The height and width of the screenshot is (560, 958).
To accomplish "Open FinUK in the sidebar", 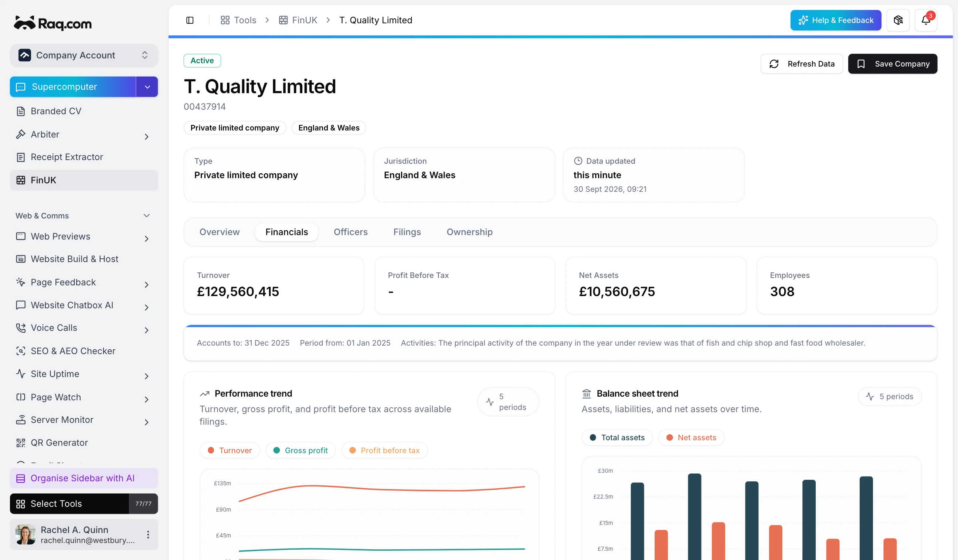I will pos(84,180).
